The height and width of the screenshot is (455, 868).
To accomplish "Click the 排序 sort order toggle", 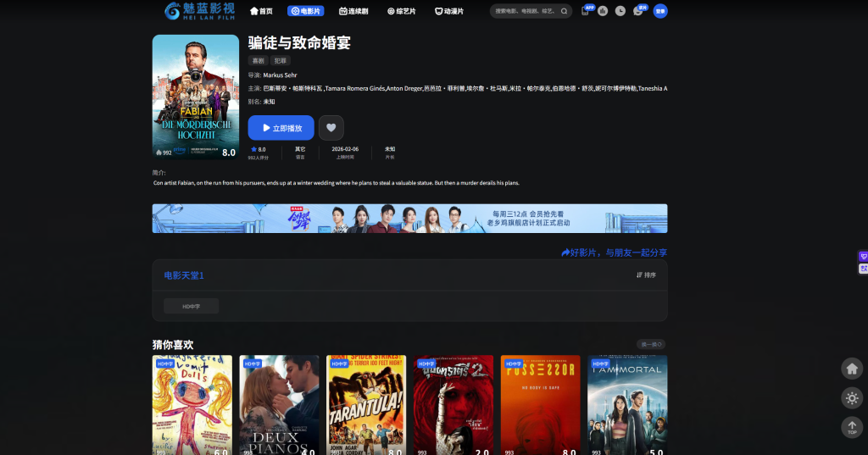I will pos(646,275).
